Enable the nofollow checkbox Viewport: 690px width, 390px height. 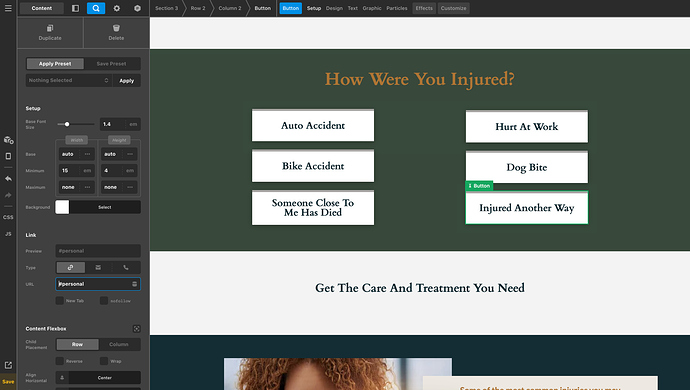click(x=104, y=301)
